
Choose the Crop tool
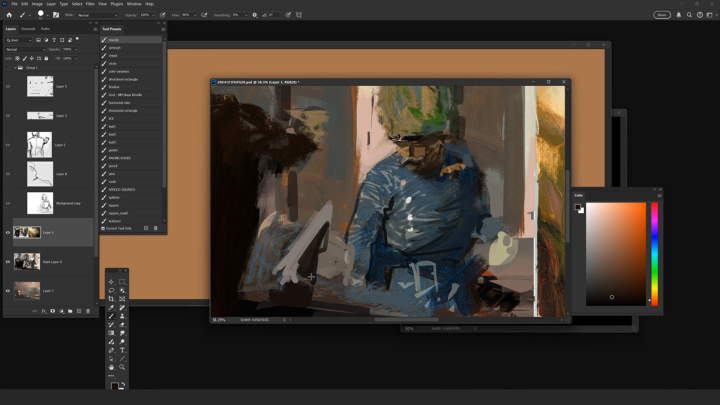[111, 299]
